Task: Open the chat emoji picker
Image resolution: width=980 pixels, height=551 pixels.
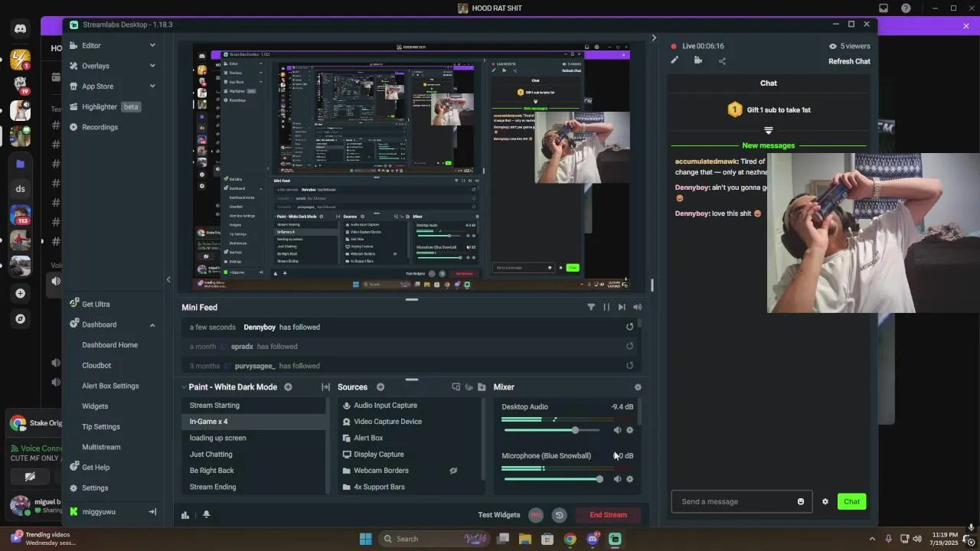Action: click(x=801, y=502)
